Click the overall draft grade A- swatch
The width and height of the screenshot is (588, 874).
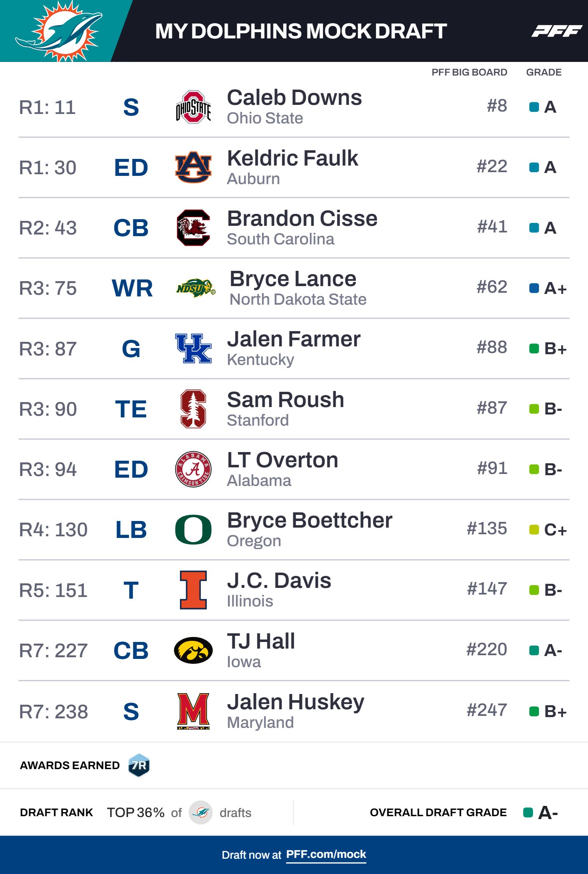528,812
